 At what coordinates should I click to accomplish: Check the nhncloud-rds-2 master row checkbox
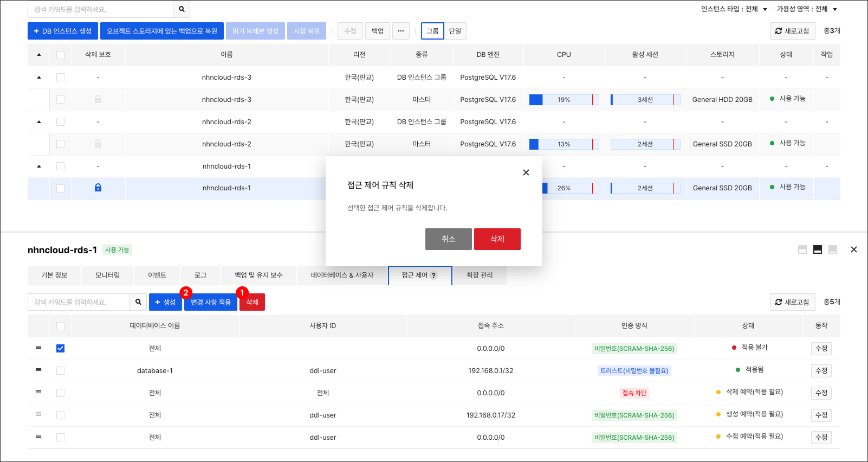click(60, 144)
